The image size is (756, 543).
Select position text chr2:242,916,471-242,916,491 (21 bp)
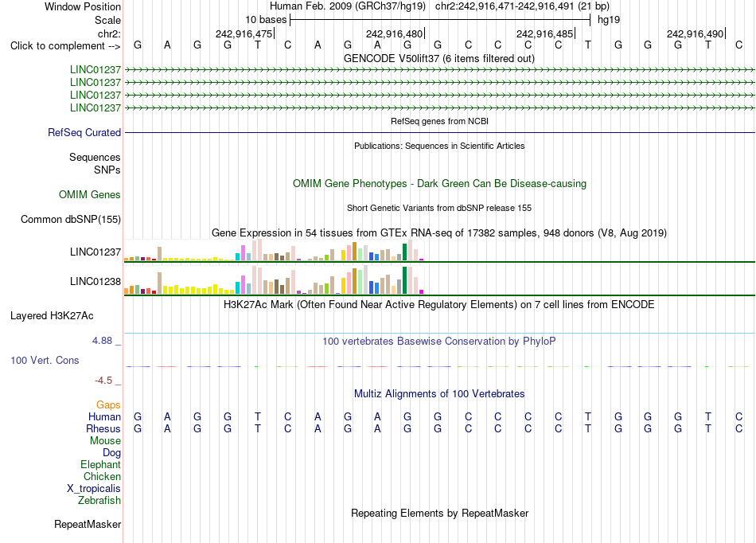click(522, 6)
